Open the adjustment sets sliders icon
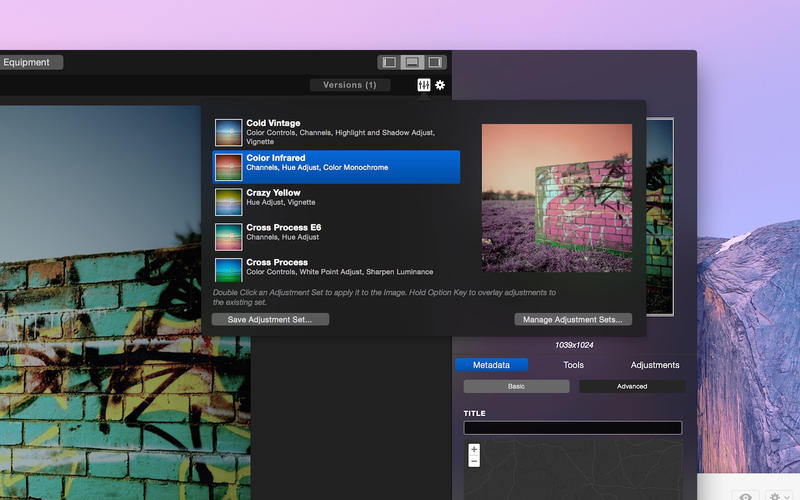This screenshot has height=500, width=800. [423, 85]
